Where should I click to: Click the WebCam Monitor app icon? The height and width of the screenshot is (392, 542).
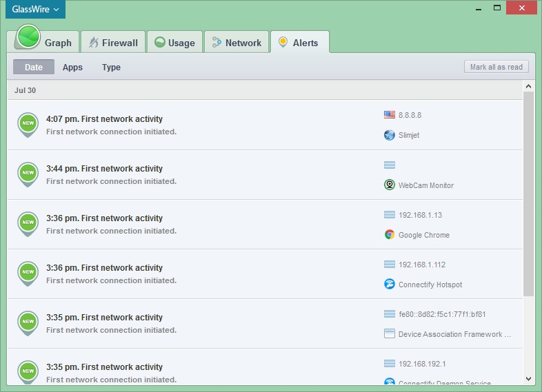(x=389, y=185)
